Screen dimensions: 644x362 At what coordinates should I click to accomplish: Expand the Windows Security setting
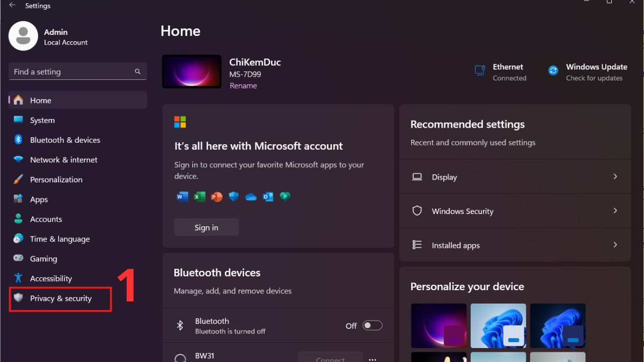coord(515,211)
